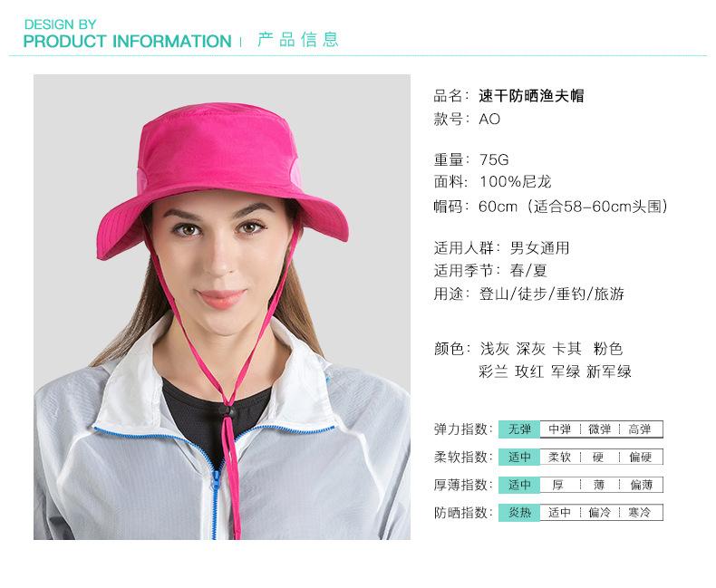Click PRODUCT INFORMATION heading
This screenshot has width=716, height=588.
[128, 42]
